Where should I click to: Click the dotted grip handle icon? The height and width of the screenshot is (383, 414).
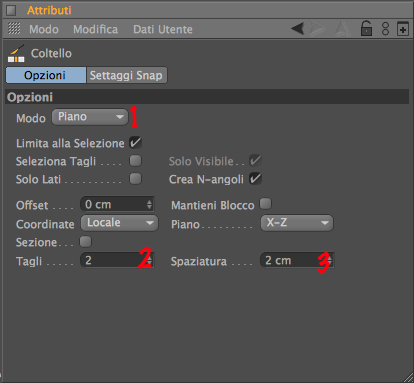(x=14, y=29)
